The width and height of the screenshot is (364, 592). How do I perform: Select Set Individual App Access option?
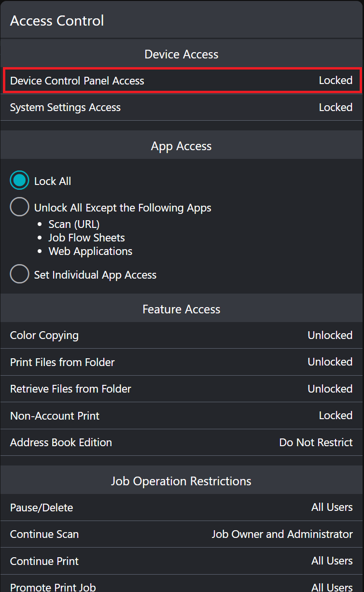[20, 275]
